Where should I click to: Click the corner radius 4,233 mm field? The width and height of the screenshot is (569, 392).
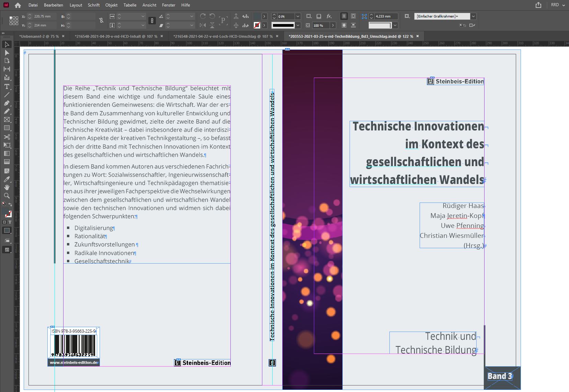tap(386, 16)
